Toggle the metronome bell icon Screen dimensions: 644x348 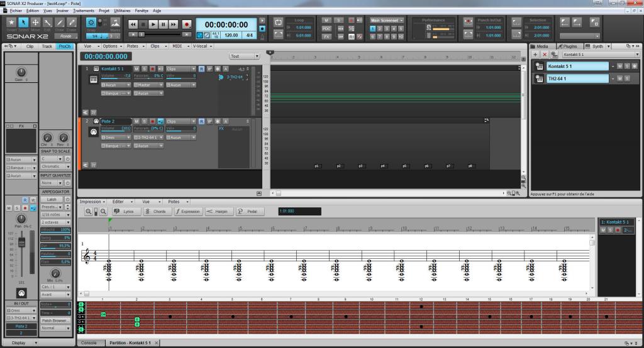[x=262, y=36]
